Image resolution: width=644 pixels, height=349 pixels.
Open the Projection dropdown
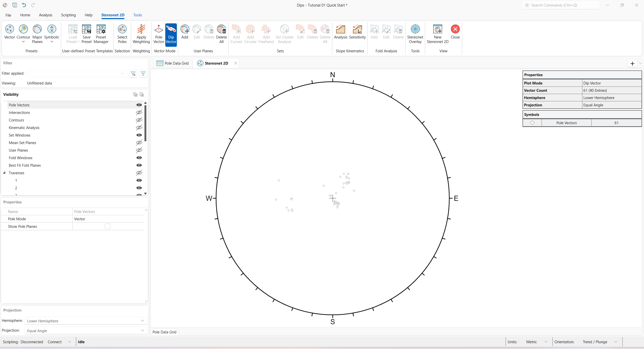142,331
